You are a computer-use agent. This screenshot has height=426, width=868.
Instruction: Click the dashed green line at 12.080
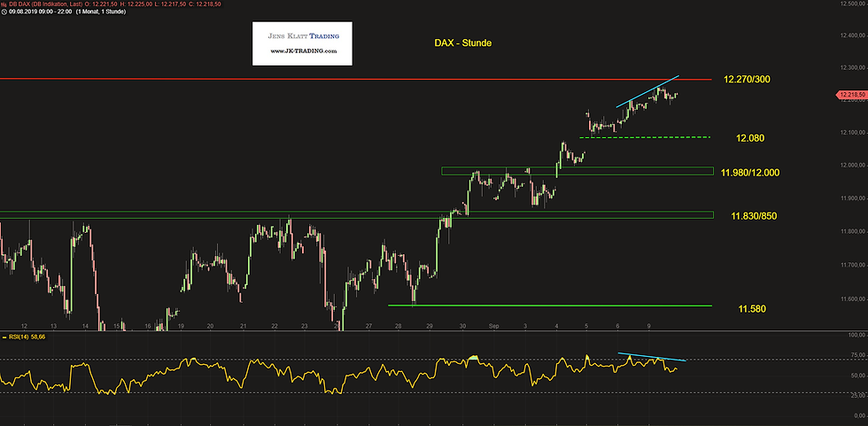click(x=646, y=137)
